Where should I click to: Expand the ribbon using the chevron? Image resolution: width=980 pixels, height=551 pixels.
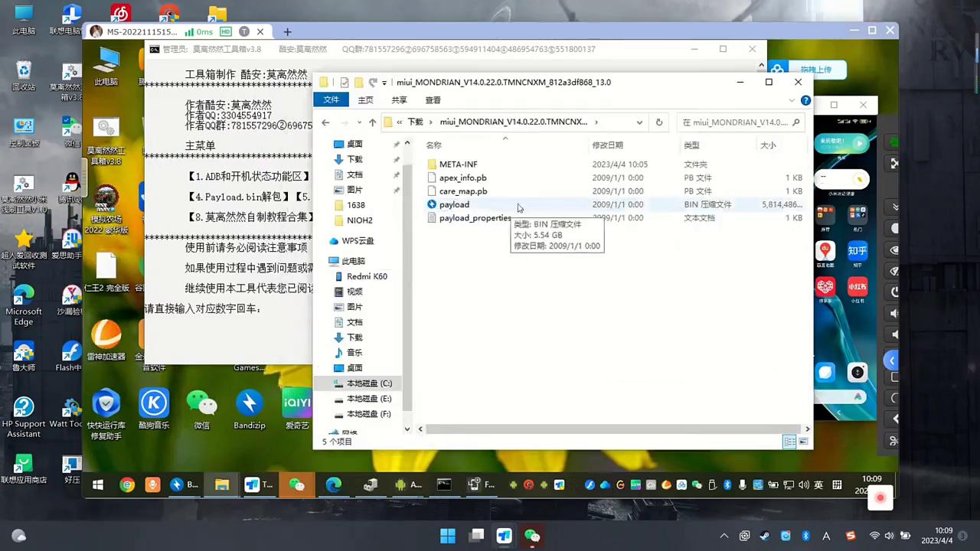792,100
